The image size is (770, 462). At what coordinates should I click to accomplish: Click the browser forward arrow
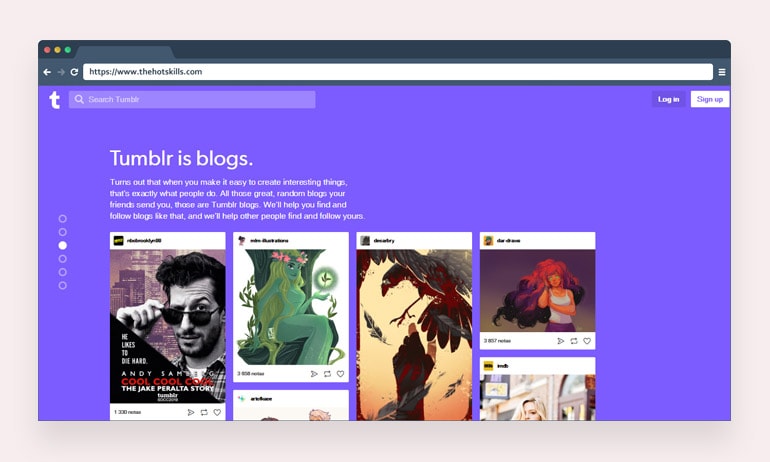(x=61, y=72)
